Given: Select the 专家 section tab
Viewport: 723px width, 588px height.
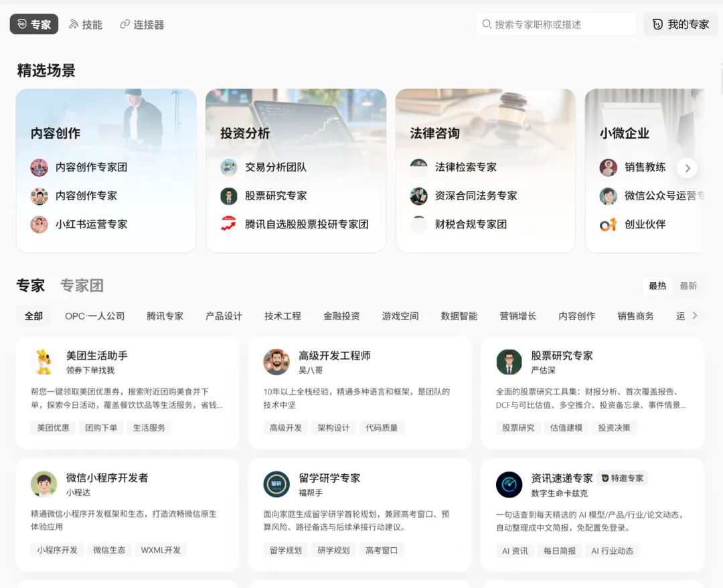Looking at the screenshot, I should tap(30, 285).
